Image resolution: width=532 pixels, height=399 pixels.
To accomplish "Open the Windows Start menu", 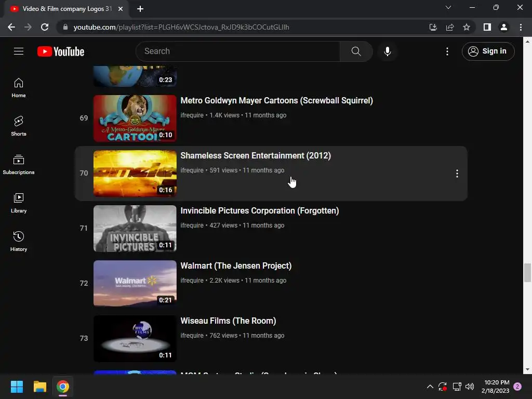I will [x=17, y=387].
